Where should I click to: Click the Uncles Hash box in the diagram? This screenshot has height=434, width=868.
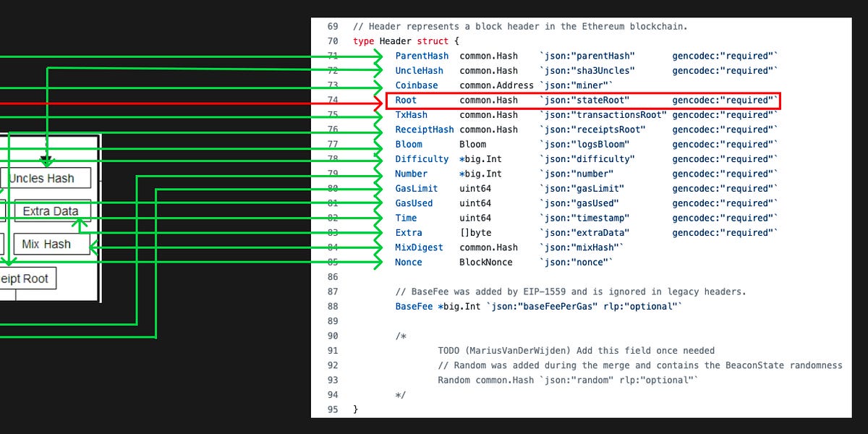coord(46,177)
